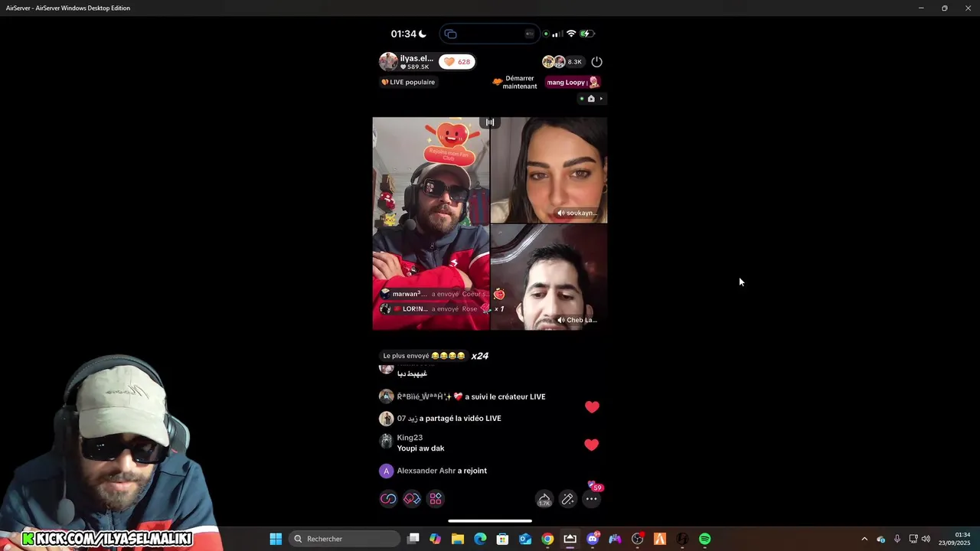Image resolution: width=980 pixels, height=551 pixels.
Task: Open Outlook from the taskbar
Action: [x=525, y=539]
